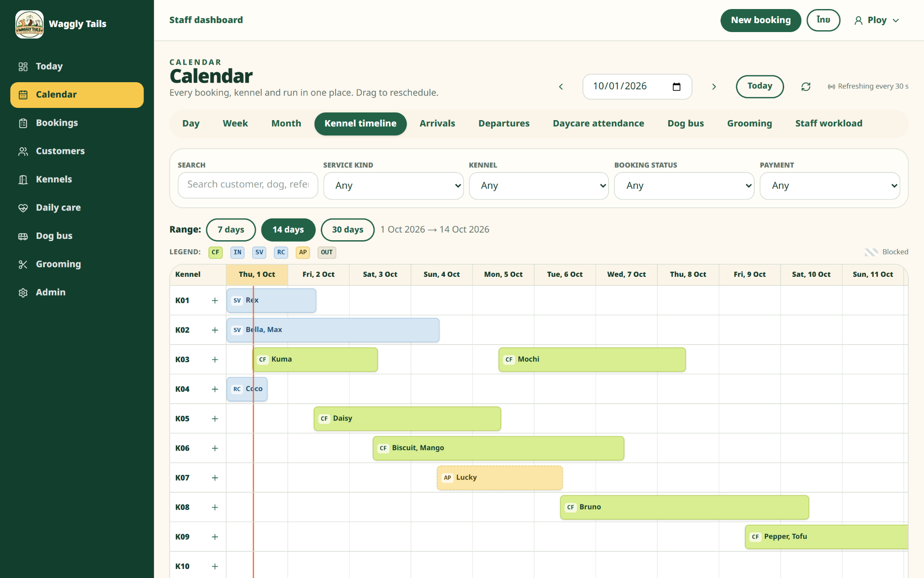Switch to the Week view tab

(236, 124)
